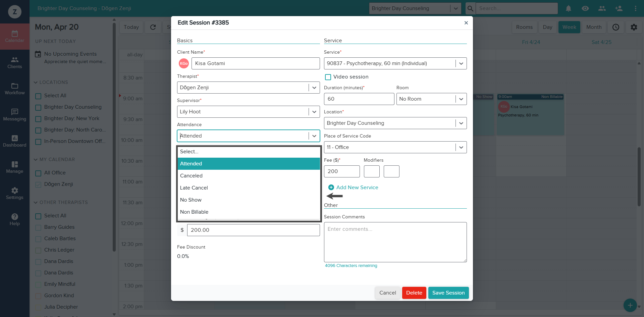Check Select All under Other Therapists

click(x=38, y=216)
